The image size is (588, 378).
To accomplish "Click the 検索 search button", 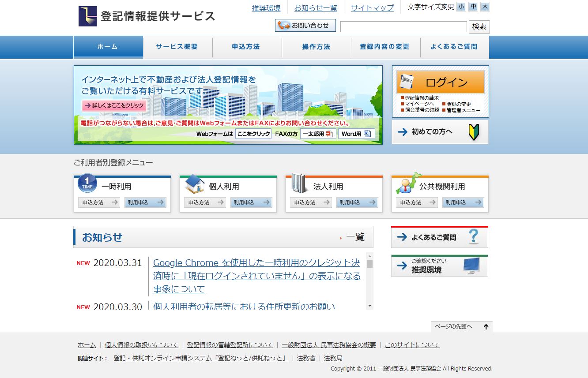I will click(x=479, y=27).
